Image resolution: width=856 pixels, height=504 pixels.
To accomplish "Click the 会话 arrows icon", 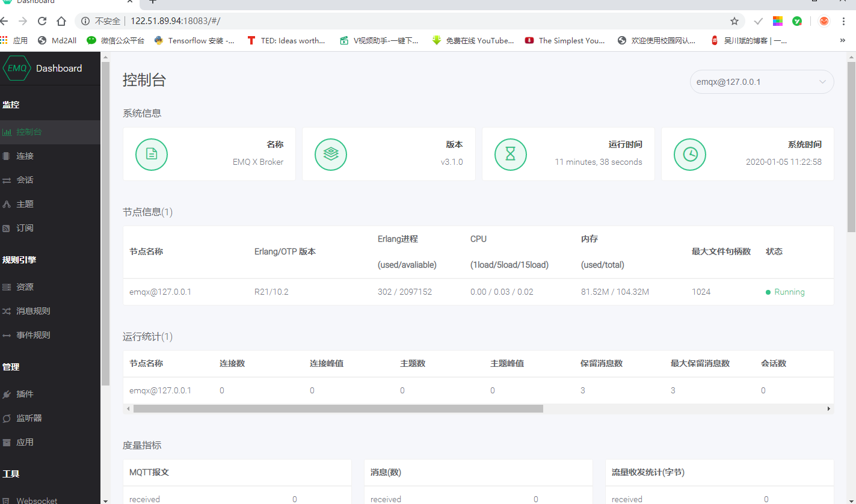I will click(7, 180).
